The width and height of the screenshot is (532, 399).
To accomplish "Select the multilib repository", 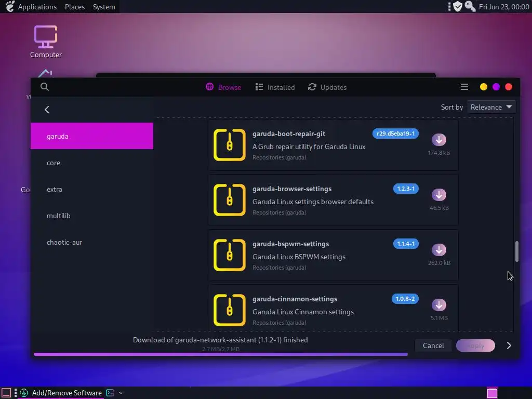I will click(92, 216).
